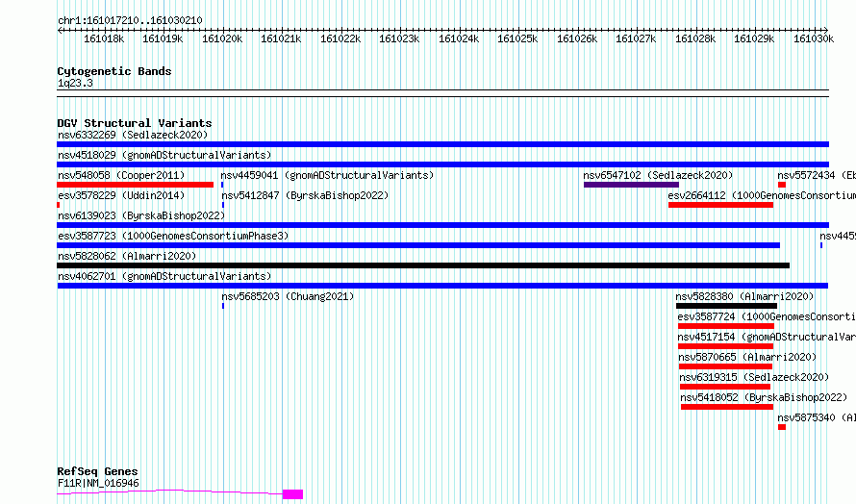Click the red bar under nsv5870665
The image size is (856, 504).
tap(725, 366)
